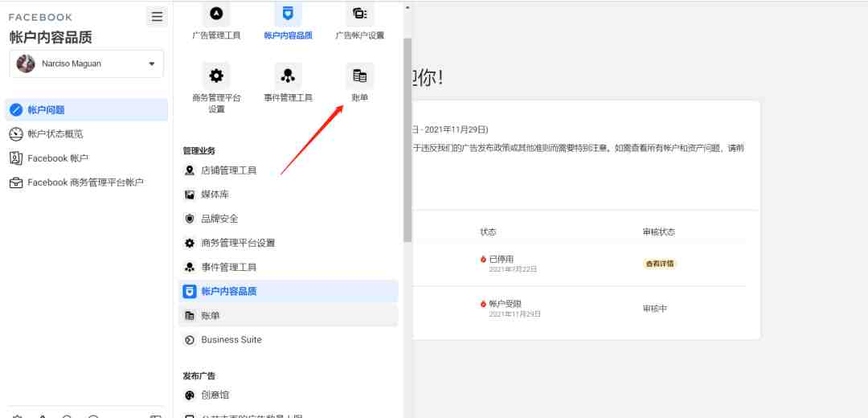
Task: Click the 帐户问题 pencil icon
Action: [x=17, y=109]
